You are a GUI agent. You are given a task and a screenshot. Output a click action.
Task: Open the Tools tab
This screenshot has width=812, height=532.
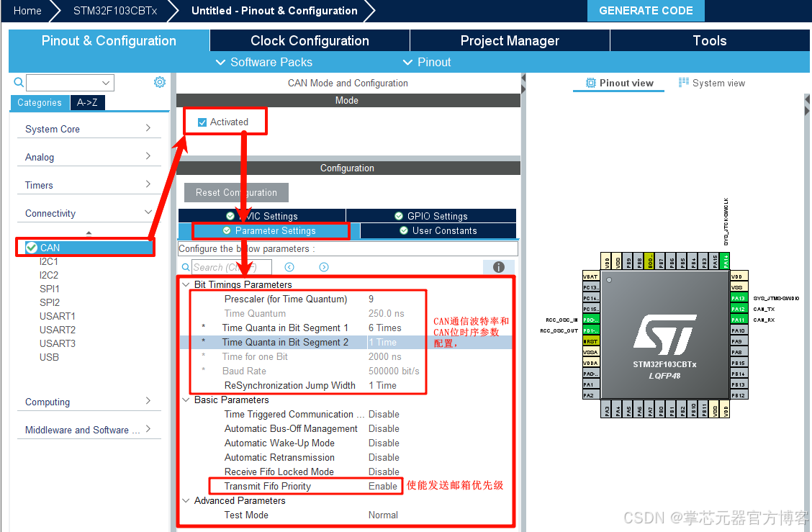pos(710,40)
